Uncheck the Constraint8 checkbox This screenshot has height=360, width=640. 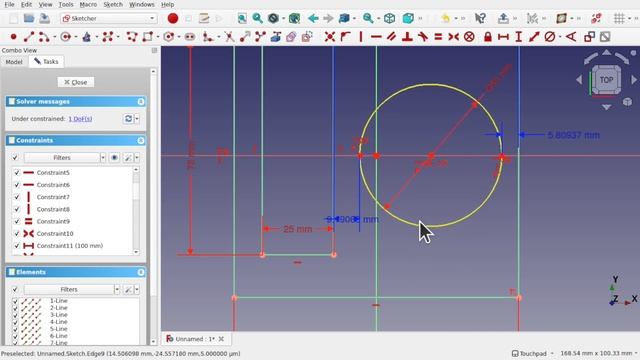pos(17,209)
